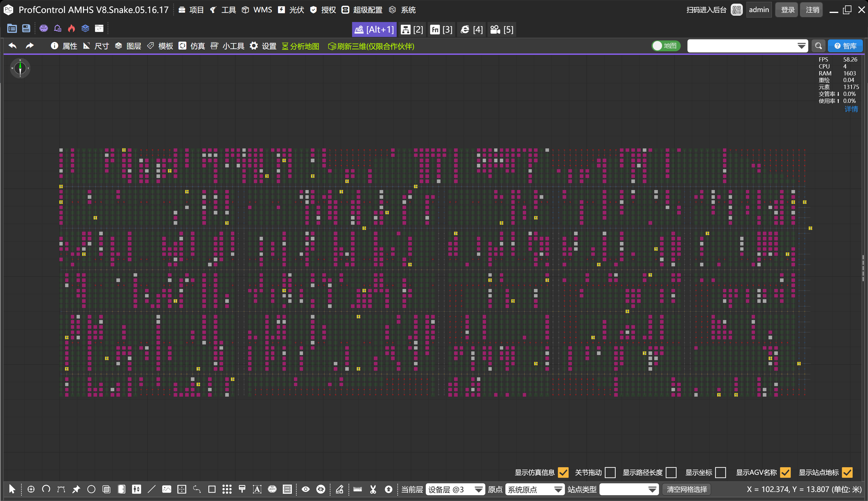Uncheck 显示仿真信息 checkbox
The image size is (868, 501).
(x=563, y=472)
